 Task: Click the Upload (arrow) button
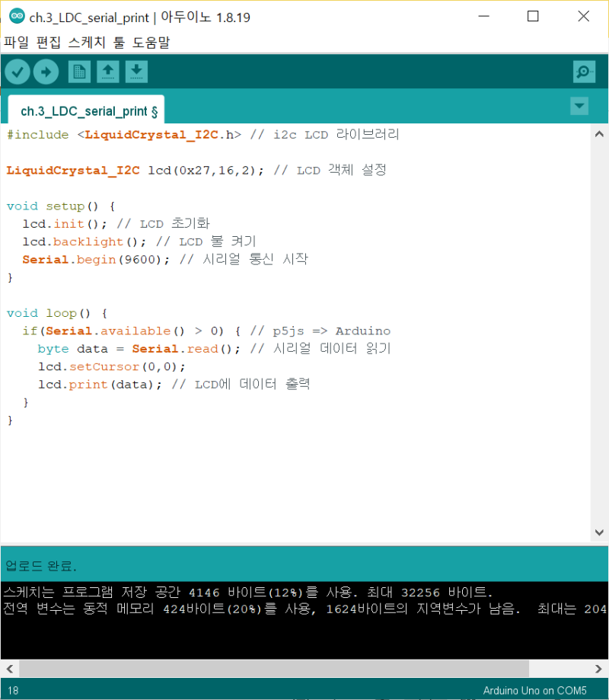point(46,71)
